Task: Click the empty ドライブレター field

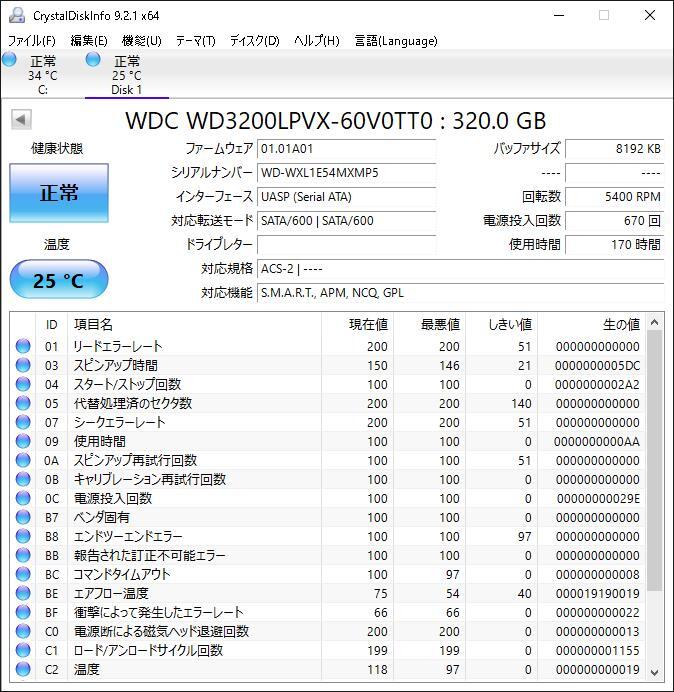Action: click(x=346, y=244)
